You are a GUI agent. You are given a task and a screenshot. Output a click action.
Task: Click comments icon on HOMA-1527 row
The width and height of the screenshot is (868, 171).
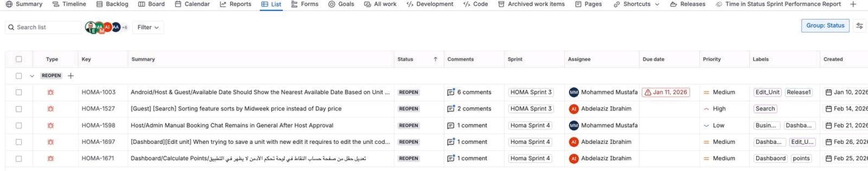(x=451, y=109)
